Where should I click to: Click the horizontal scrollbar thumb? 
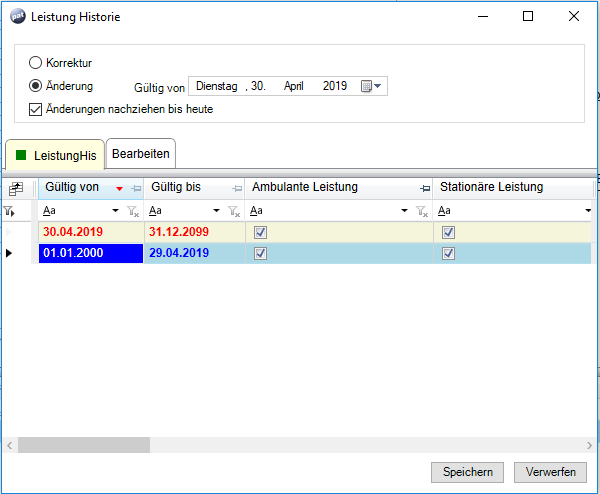(84, 445)
